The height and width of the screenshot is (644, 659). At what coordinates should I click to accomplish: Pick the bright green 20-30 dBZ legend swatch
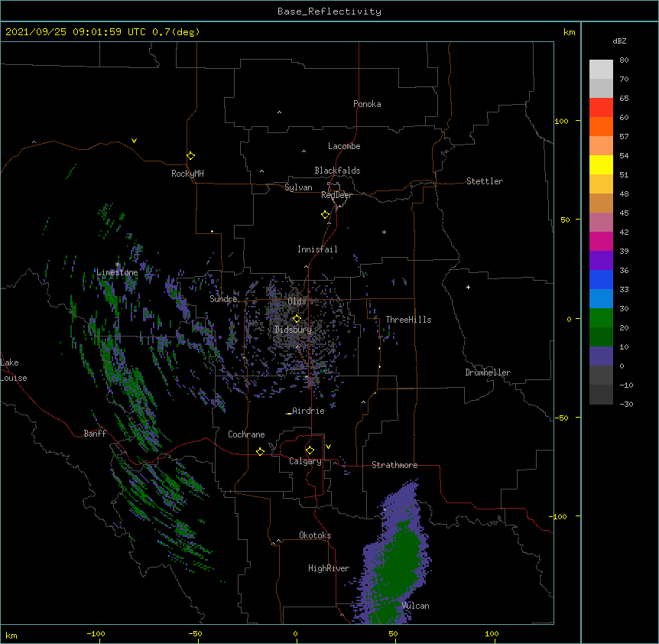coord(601,318)
